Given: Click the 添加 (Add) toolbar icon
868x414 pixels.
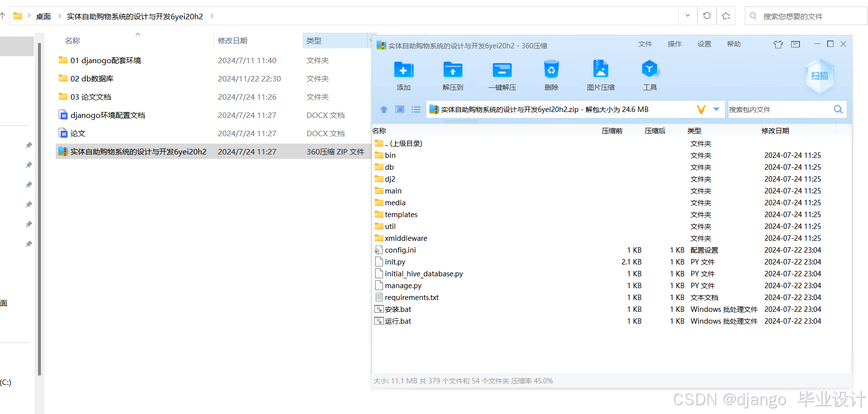Looking at the screenshot, I should [403, 70].
